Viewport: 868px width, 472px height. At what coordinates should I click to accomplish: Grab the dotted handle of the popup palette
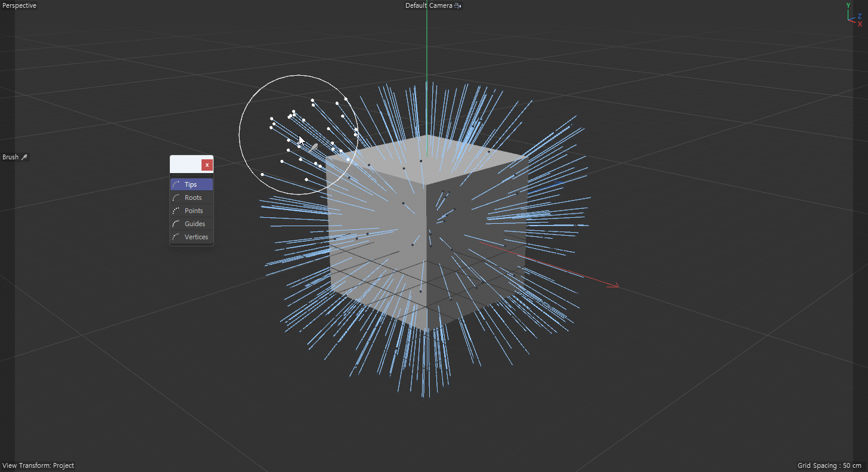[x=191, y=175]
